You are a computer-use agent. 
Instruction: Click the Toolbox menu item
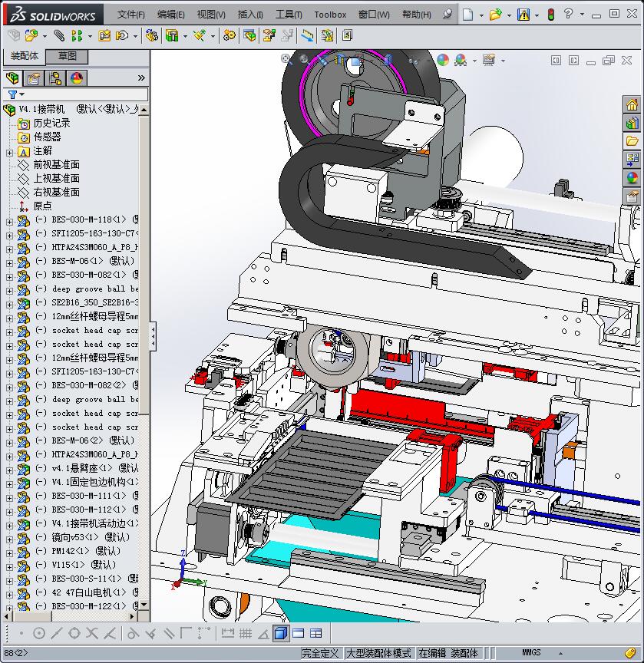[330, 14]
